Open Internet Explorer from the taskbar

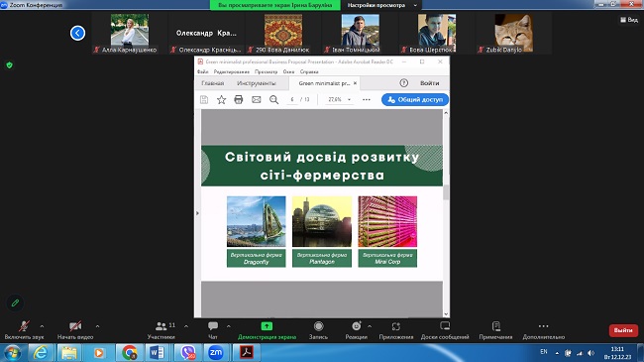point(41,352)
